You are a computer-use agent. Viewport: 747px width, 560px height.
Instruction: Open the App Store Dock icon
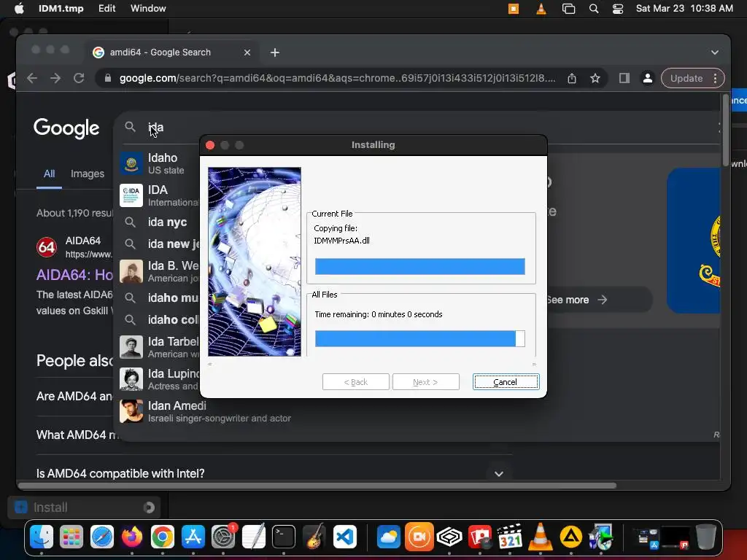193,537
